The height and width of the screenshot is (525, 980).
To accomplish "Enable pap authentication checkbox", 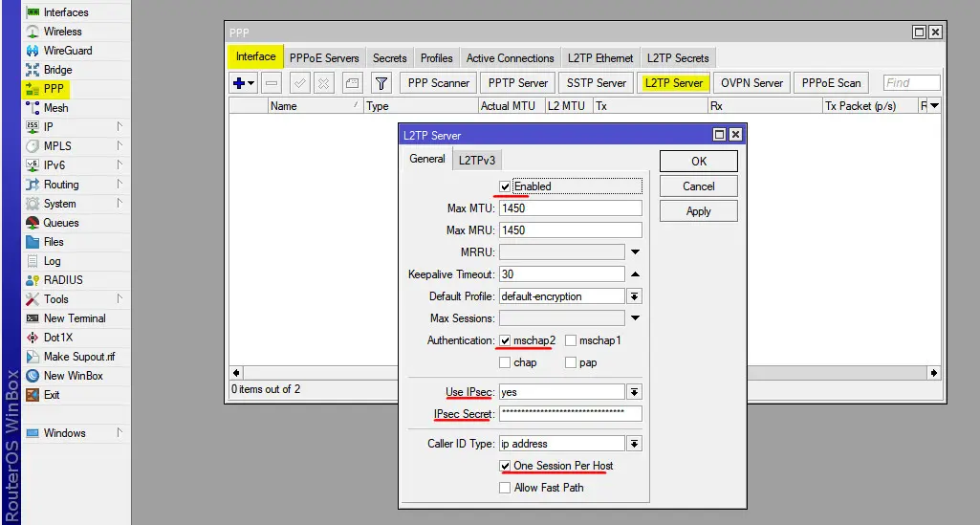I will 571,362.
